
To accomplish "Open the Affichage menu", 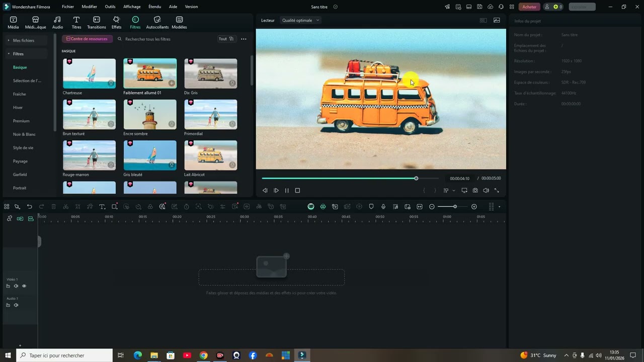I will pos(132,7).
